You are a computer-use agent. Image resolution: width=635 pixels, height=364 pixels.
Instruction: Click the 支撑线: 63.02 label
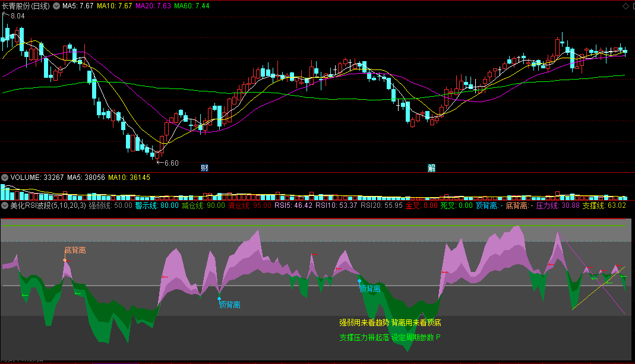coord(604,205)
